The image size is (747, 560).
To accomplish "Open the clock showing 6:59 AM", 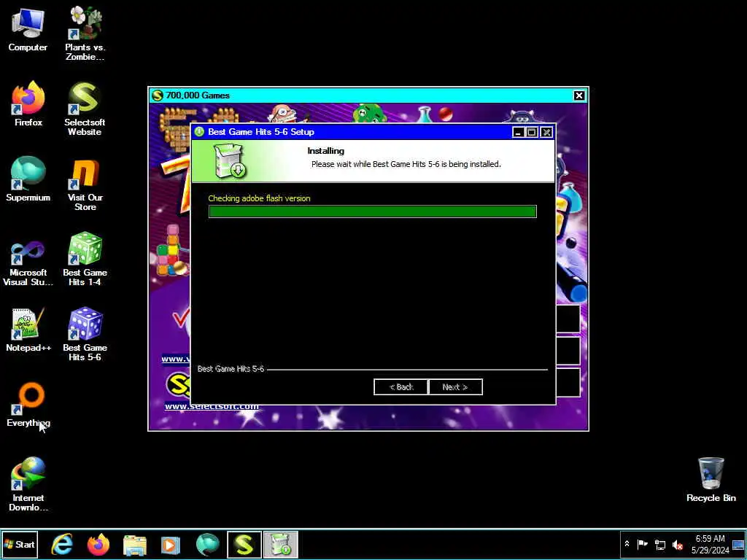I will [711, 544].
